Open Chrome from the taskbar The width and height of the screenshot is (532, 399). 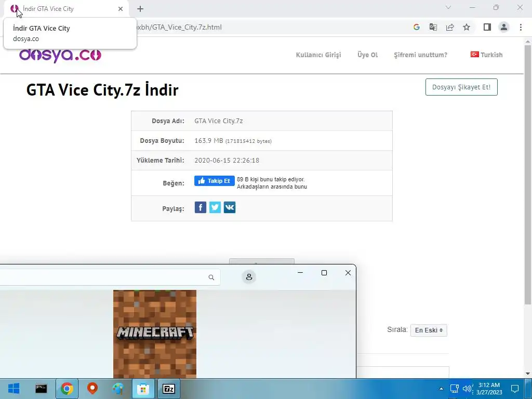[67, 389]
